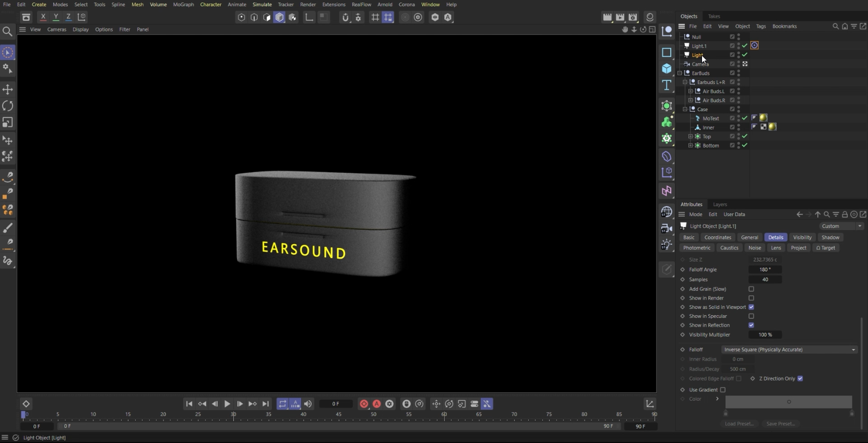Select the Scale tool in left toolbar
Viewport: 868px width, 443px height.
(8, 123)
